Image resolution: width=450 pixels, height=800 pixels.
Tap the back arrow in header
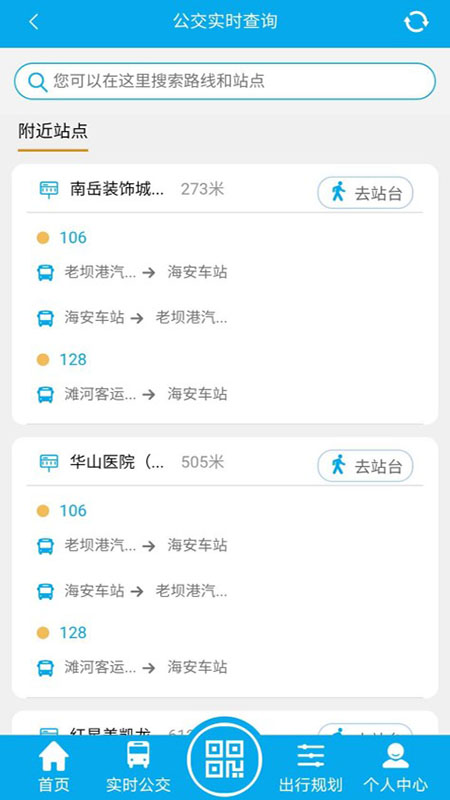coord(34,22)
